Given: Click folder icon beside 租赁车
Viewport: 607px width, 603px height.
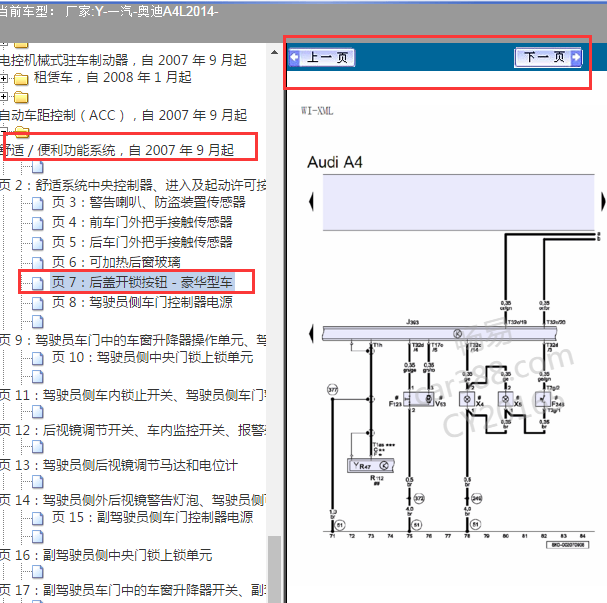Looking at the screenshot, I should (x=21, y=79).
